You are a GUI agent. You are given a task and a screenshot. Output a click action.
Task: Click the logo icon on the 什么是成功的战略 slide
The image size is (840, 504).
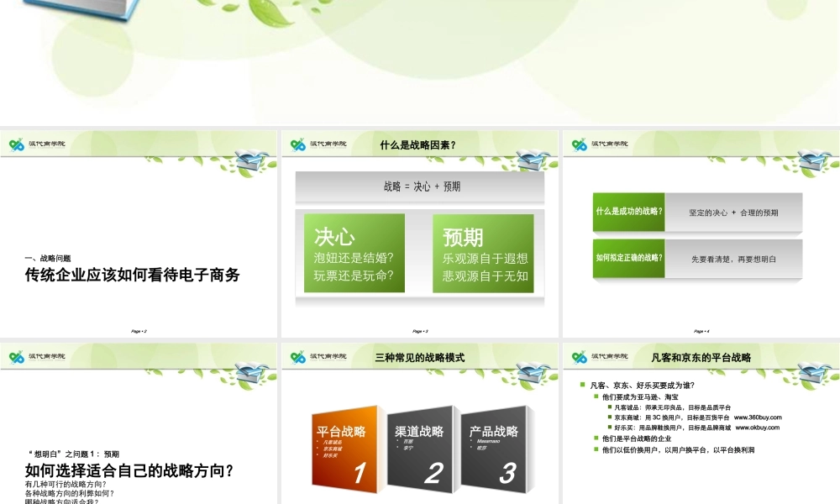pos(576,144)
